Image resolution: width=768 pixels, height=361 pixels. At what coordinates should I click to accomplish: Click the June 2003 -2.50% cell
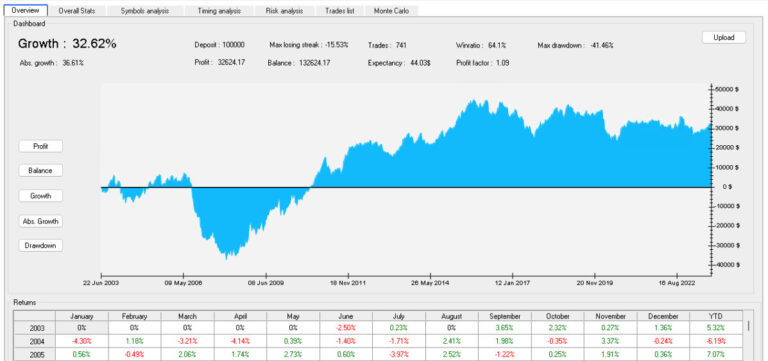[x=345, y=328]
